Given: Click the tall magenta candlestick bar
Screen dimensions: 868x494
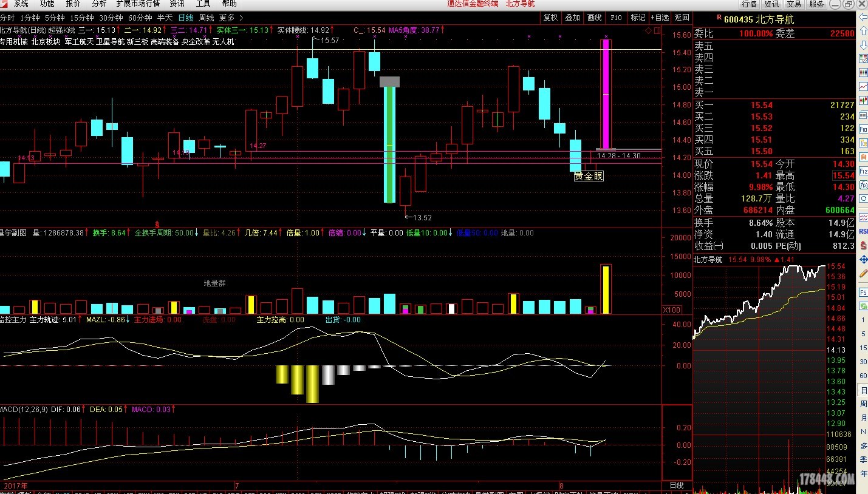Looking at the screenshot, I should tap(606, 94).
